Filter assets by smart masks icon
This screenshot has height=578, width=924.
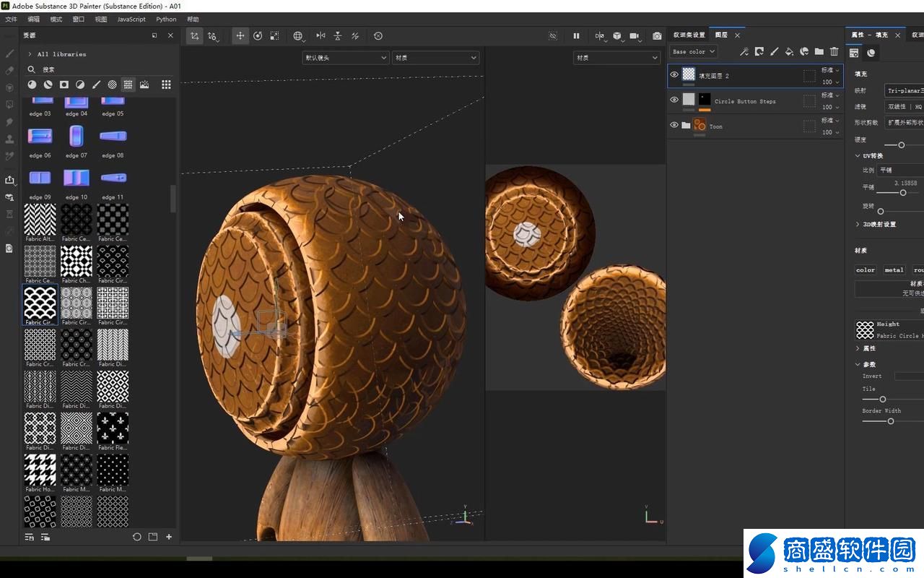click(x=64, y=85)
